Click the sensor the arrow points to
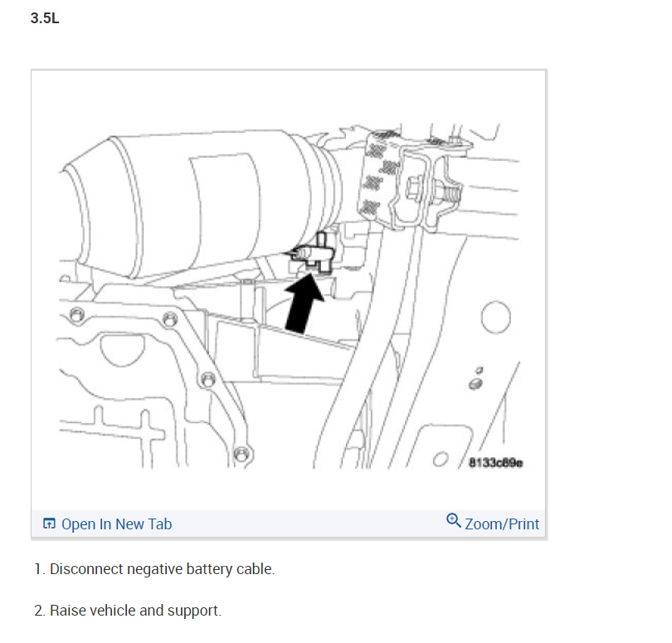Viewport: 672px width, 643px height. click(x=313, y=254)
